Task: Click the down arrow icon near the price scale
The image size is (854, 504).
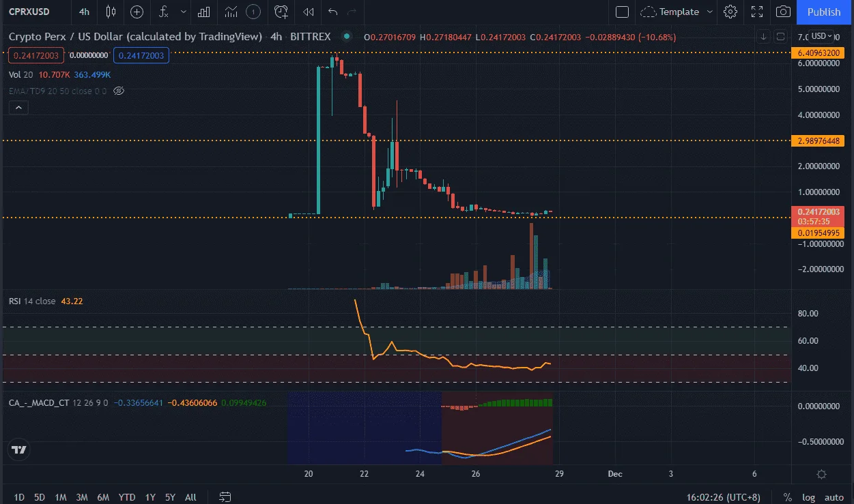Action: tap(763, 36)
